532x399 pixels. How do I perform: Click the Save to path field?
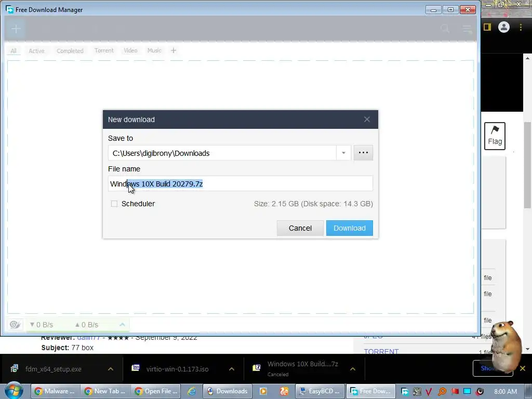point(222,153)
